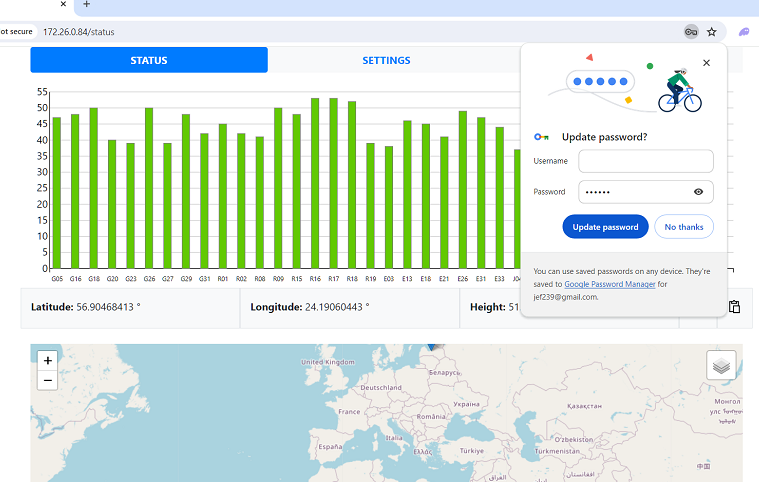759x482 pixels.
Task: Show the password with the eye icon
Action: (698, 192)
